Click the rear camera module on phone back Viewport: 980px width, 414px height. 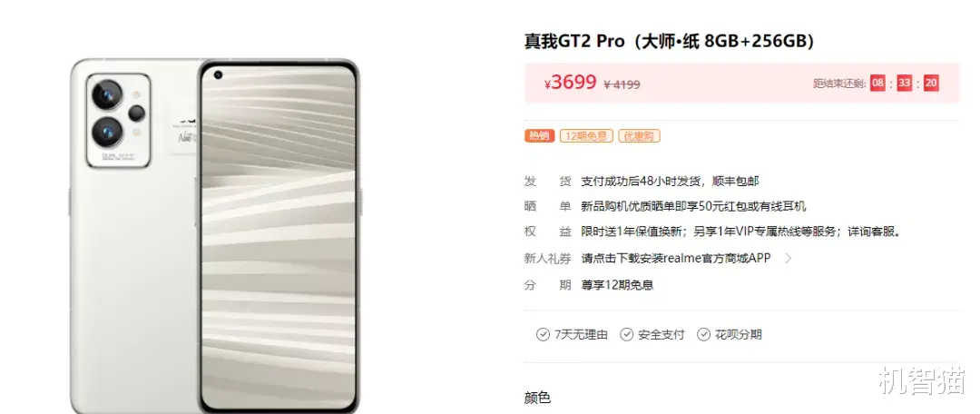click(119, 120)
